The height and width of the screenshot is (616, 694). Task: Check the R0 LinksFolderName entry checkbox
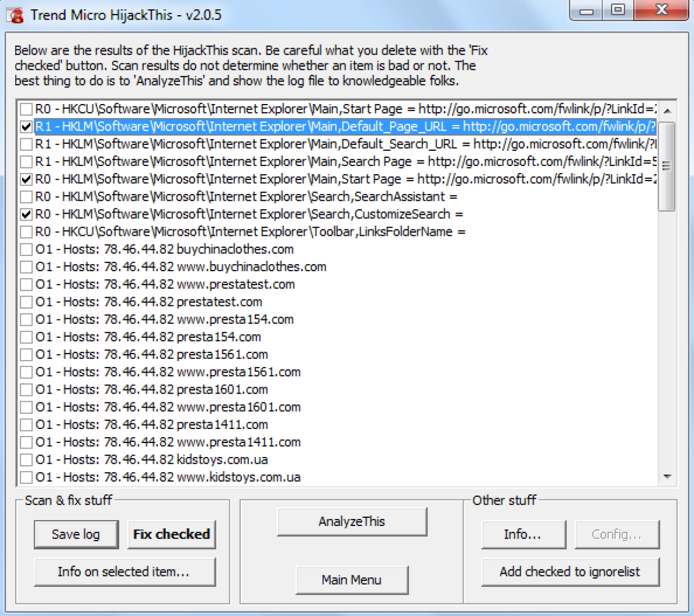tap(26, 232)
